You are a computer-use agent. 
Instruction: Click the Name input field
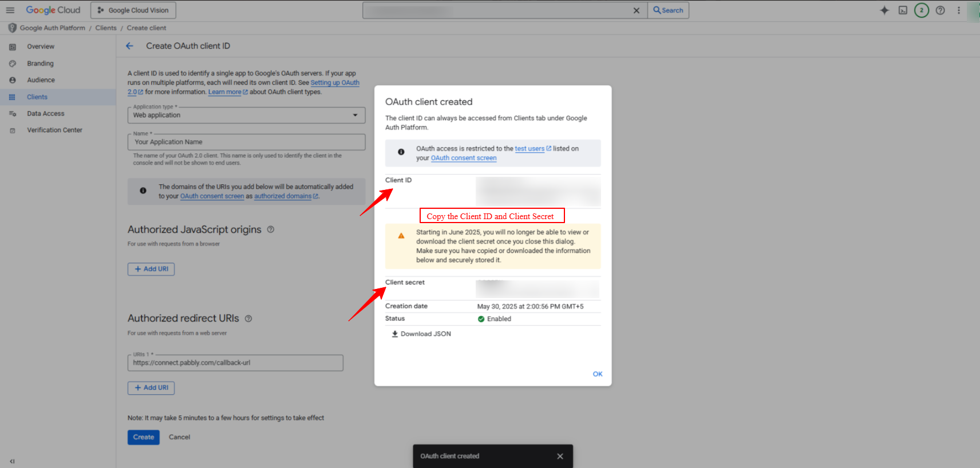(246, 142)
